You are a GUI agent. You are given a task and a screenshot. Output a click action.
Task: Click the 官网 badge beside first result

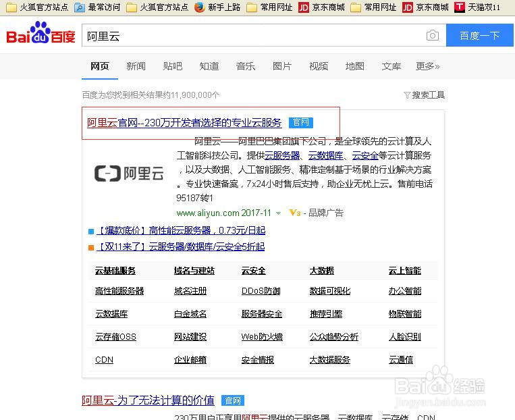(x=301, y=123)
